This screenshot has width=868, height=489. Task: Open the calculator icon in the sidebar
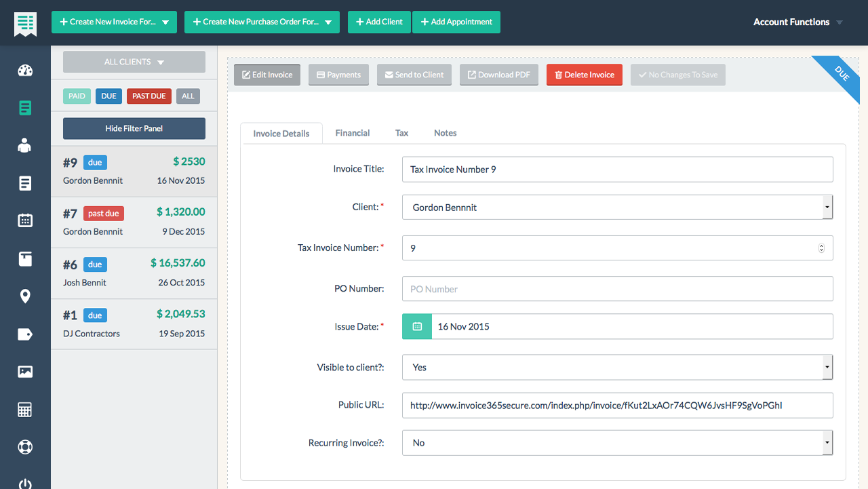pos(24,409)
